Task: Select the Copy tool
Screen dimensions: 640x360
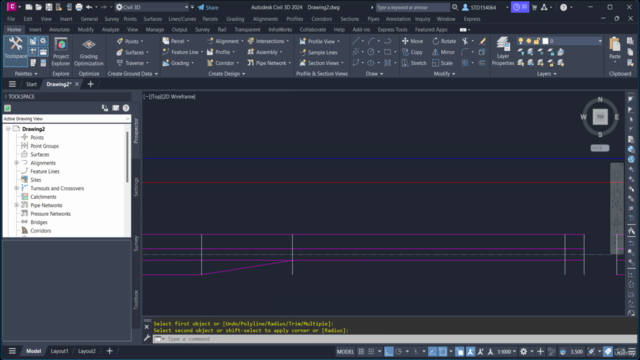Action: pos(413,52)
